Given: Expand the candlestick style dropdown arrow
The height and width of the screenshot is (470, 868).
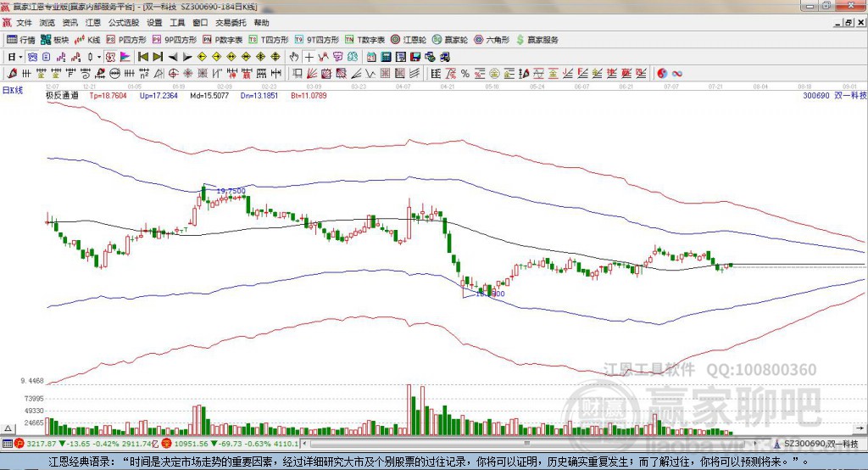Looking at the screenshot, I should 99,57.
